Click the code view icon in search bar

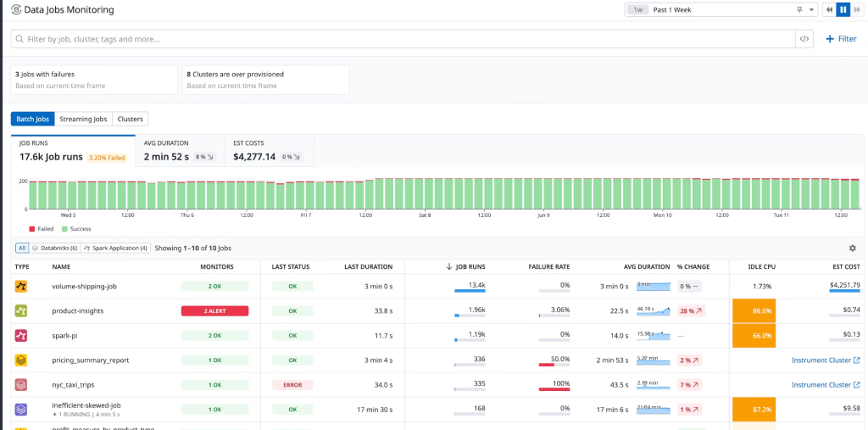click(804, 39)
